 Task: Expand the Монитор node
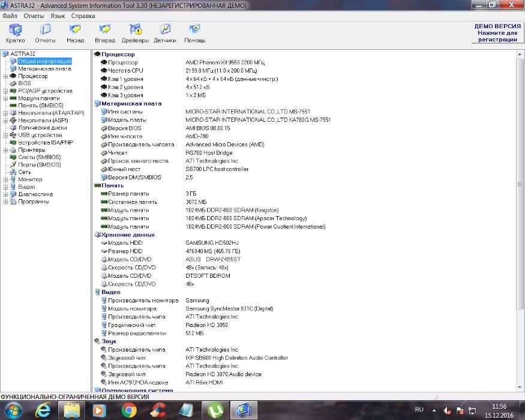pos(5,179)
